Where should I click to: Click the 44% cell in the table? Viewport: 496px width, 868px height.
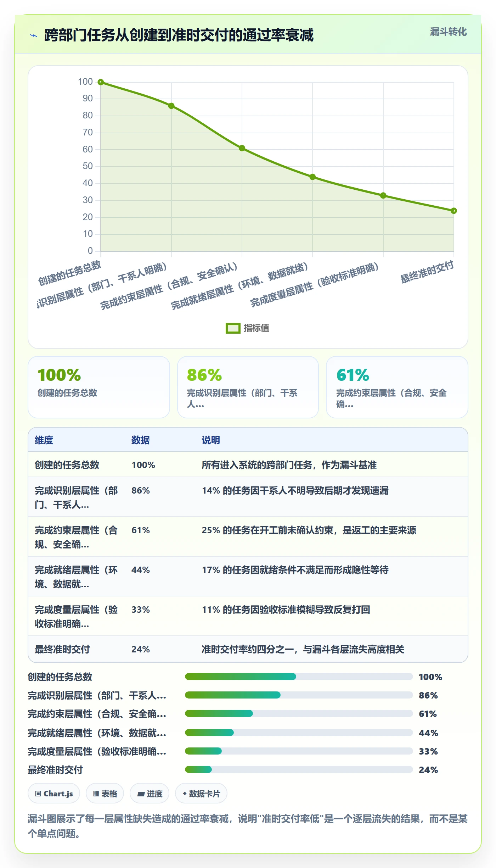[x=141, y=570]
